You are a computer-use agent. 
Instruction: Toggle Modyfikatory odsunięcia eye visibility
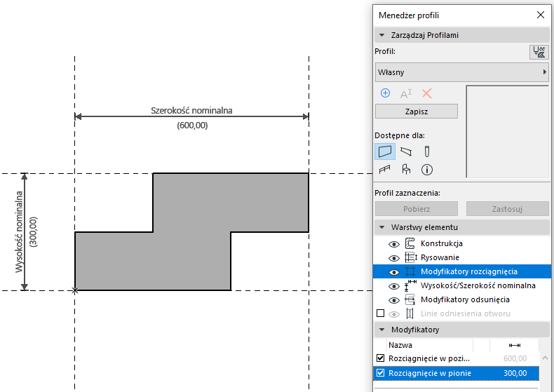coord(394,300)
